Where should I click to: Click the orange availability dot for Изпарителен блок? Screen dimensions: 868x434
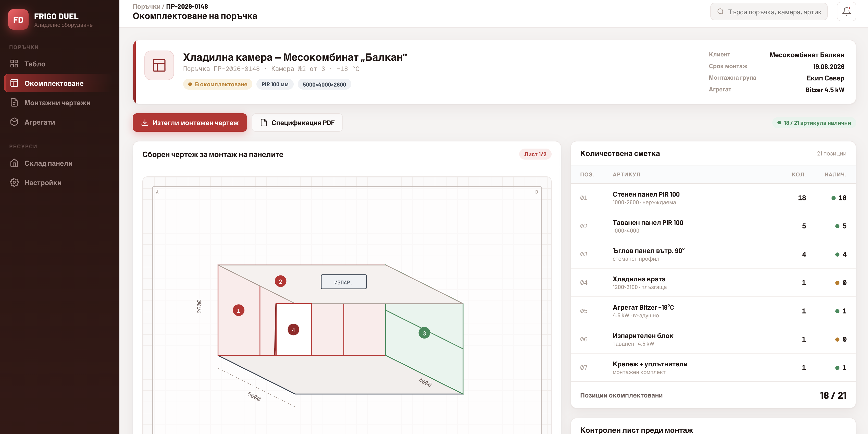pos(837,340)
